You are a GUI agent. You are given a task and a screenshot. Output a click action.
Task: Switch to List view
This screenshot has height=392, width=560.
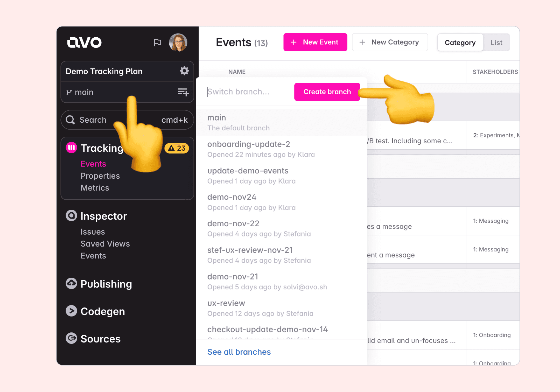point(496,42)
